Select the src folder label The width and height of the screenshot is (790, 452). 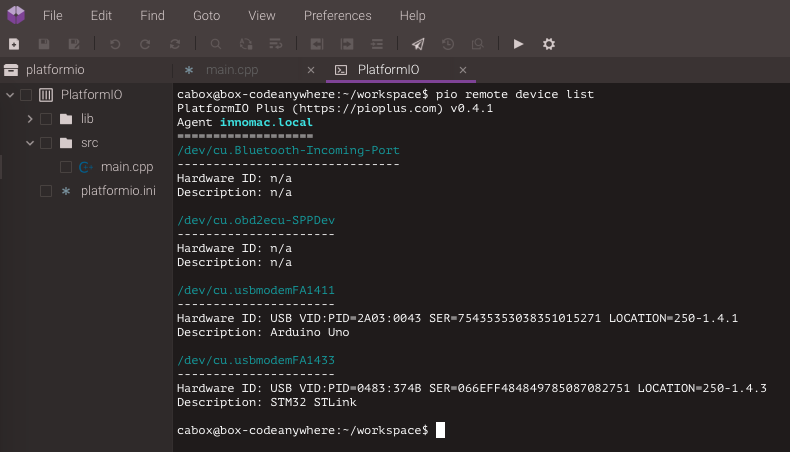tap(90, 143)
